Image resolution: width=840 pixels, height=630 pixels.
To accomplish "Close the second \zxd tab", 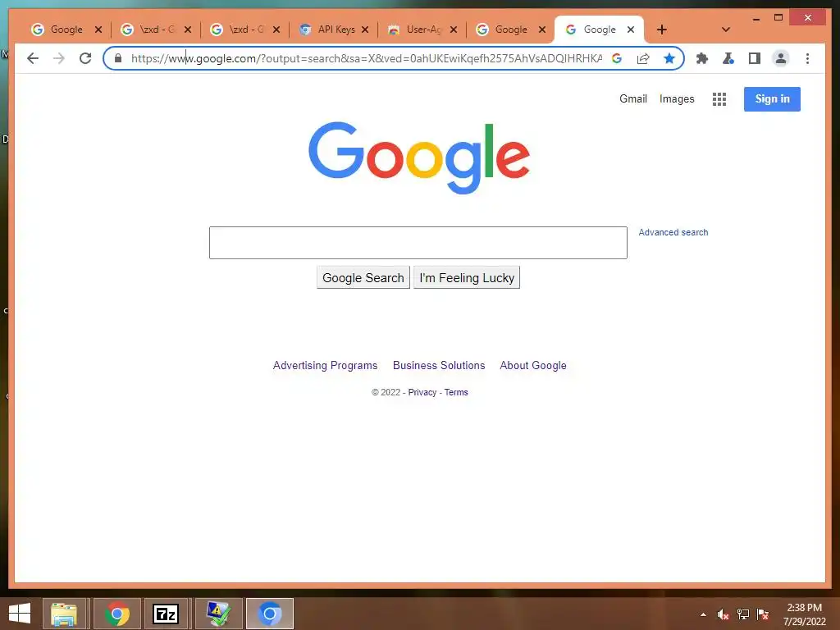I will pyautogui.click(x=276, y=30).
